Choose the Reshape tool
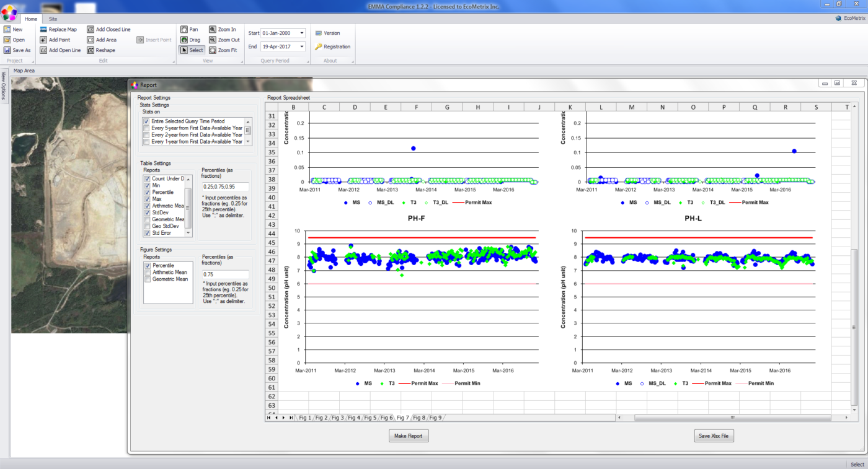 point(100,50)
